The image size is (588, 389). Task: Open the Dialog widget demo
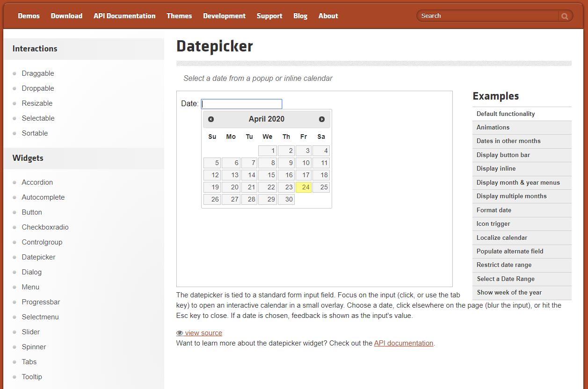[31, 272]
